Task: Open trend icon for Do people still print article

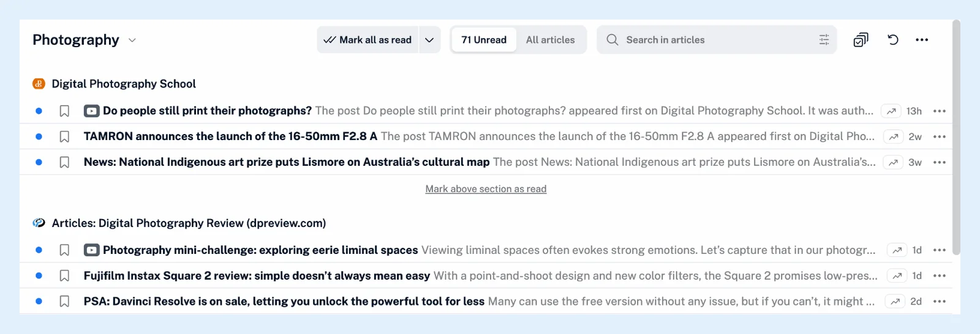Action: [891, 111]
